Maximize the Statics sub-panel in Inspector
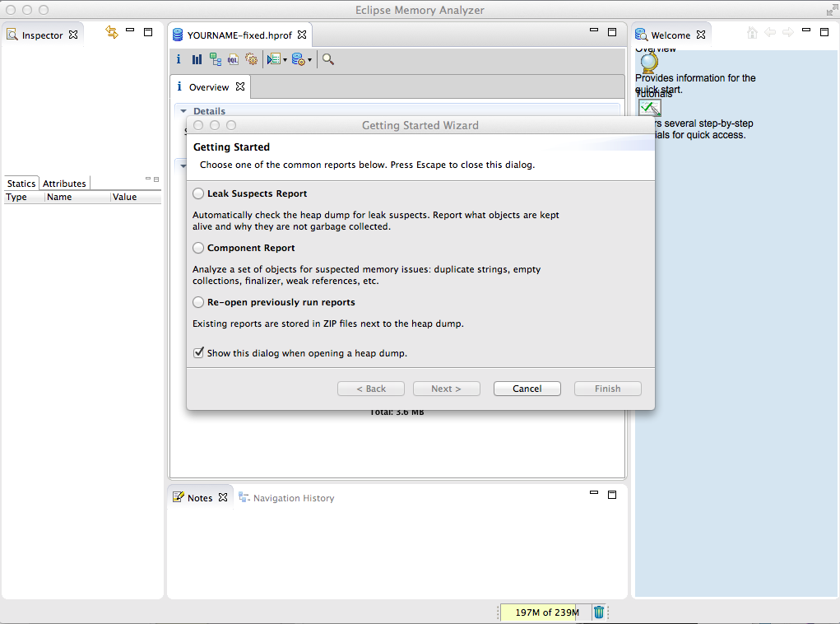 [x=156, y=179]
